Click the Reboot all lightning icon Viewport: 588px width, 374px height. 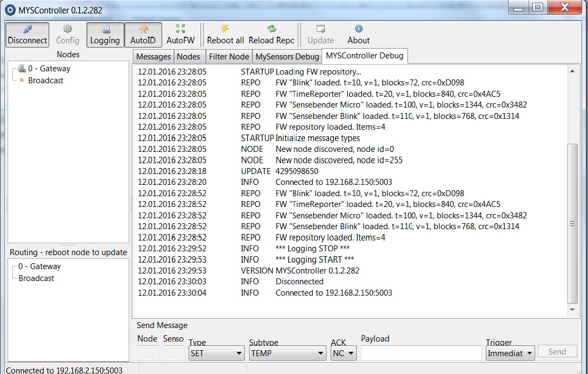pyautogui.click(x=225, y=30)
